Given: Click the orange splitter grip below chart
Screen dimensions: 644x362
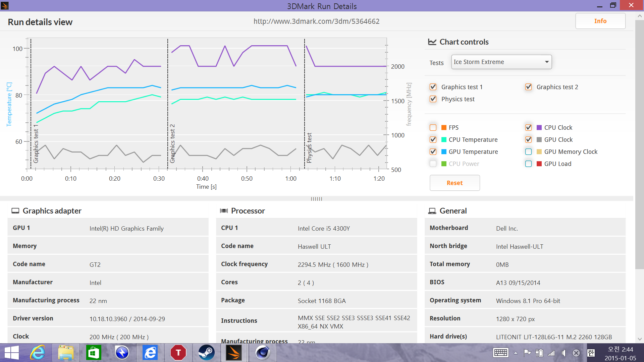Looking at the screenshot, I should 316,199.
